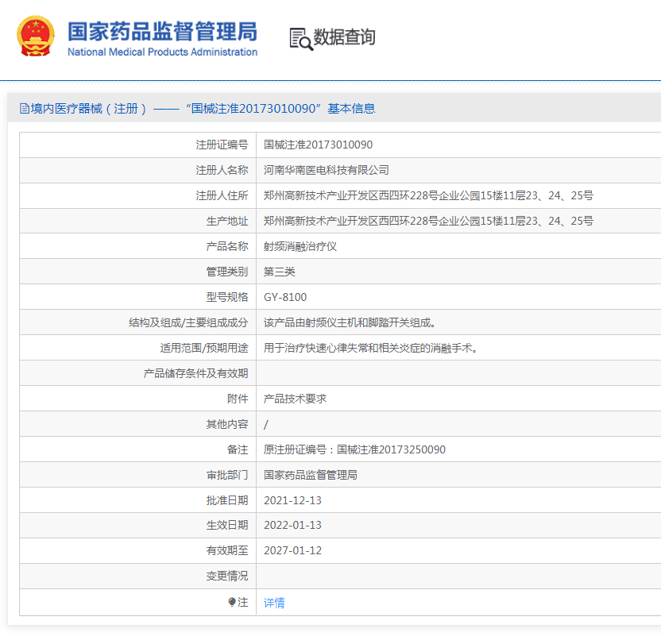Click the 审批部门 label

(226, 475)
